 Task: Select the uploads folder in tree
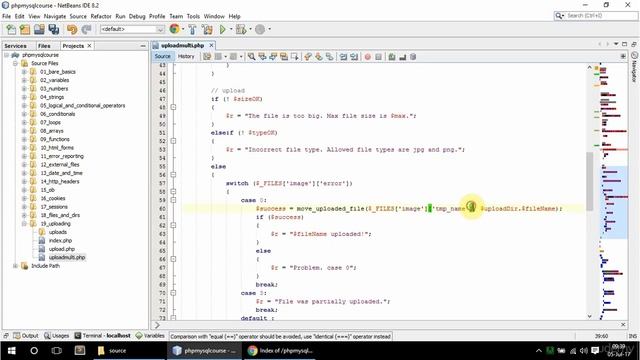coord(58,232)
